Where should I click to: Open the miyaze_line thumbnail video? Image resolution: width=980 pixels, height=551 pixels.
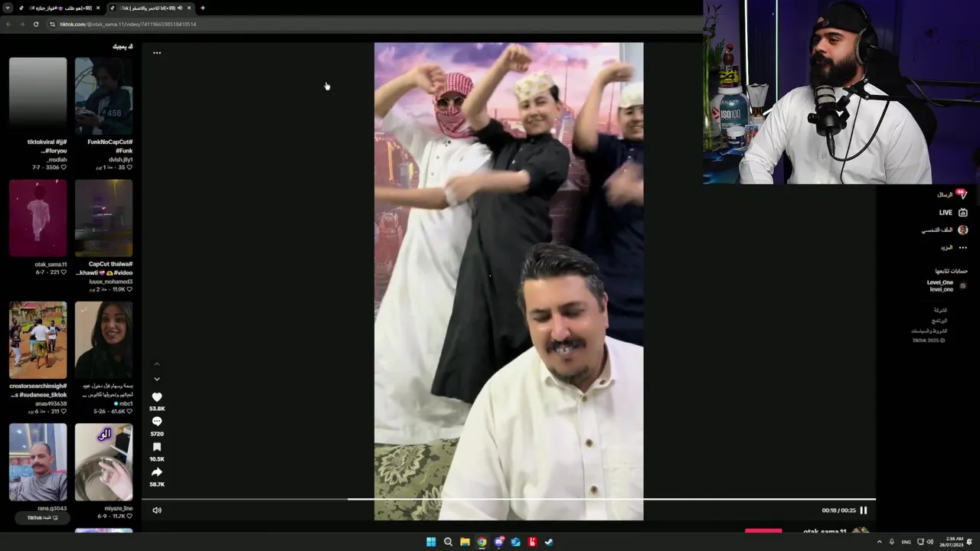coord(103,462)
